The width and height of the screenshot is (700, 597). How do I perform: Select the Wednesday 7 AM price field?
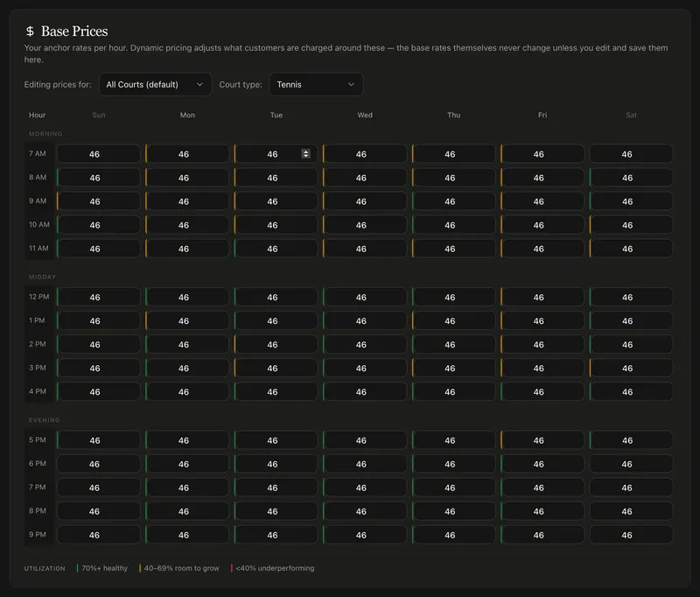365,154
